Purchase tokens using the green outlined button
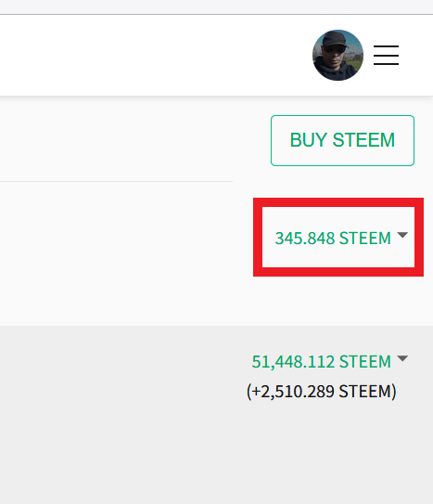The width and height of the screenshot is (433, 504). [342, 140]
